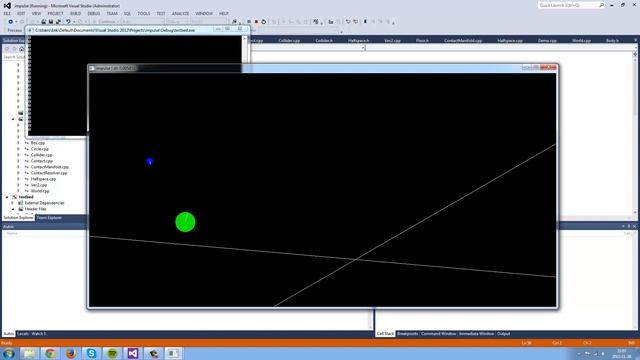The width and height of the screenshot is (640, 360).
Task: Expand the World.cpp tree node
Action: coord(18,191)
